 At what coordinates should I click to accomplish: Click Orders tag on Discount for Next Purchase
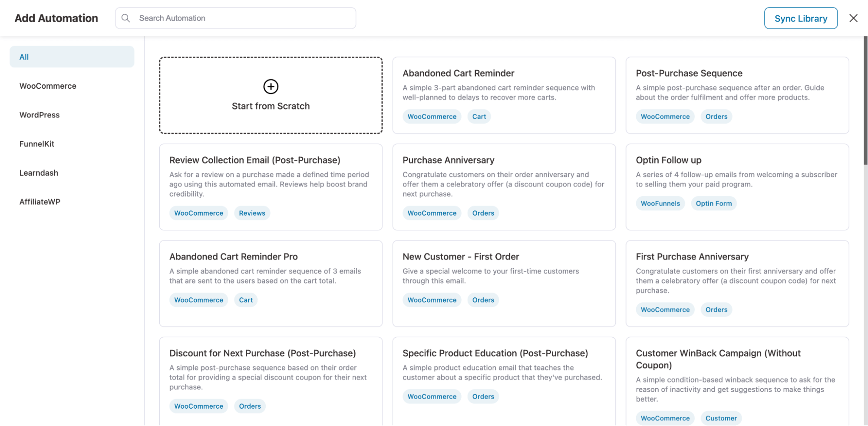pyautogui.click(x=250, y=406)
